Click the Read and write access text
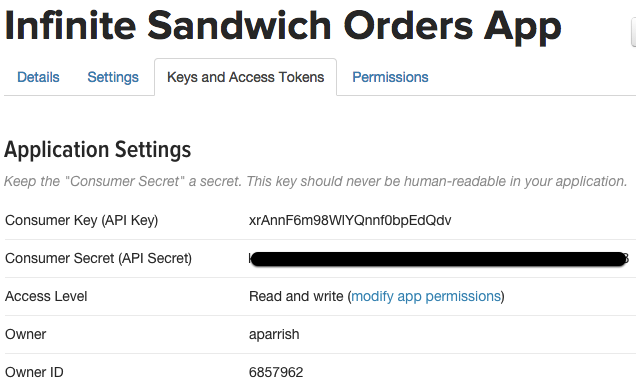The image size is (636, 389). click(296, 297)
